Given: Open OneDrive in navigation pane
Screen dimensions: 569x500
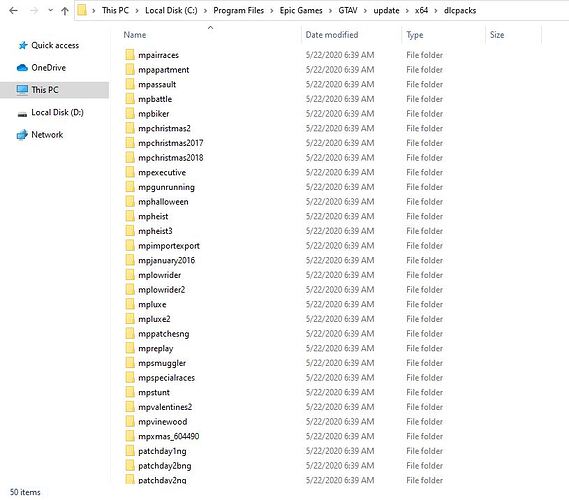Looking at the screenshot, I should pyautogui.click(x=48, y=67).
